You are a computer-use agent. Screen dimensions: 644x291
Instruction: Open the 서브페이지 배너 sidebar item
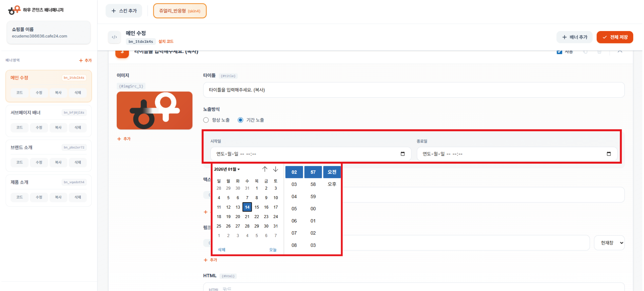[26, 113]
